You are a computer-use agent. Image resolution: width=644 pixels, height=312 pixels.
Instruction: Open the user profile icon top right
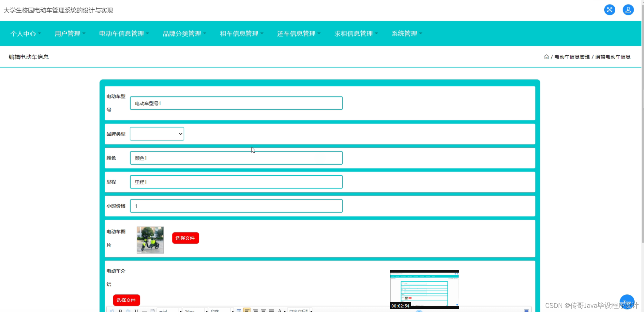tap(628, 10)
